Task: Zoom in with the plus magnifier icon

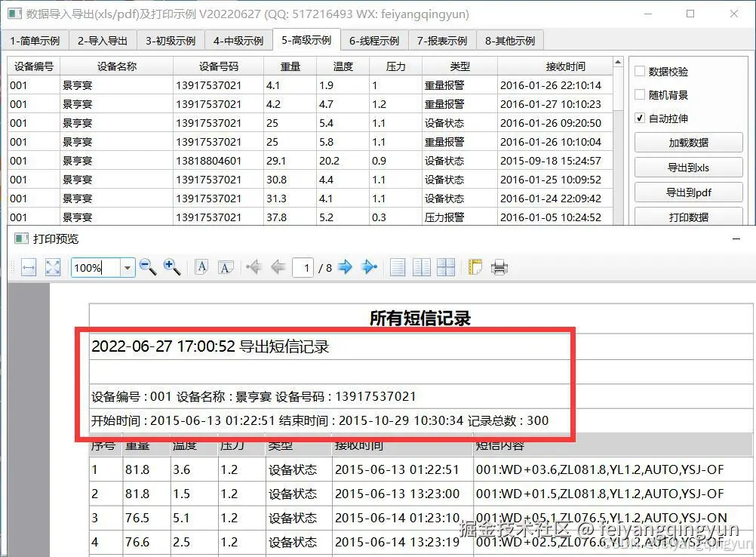Action: 171,266
